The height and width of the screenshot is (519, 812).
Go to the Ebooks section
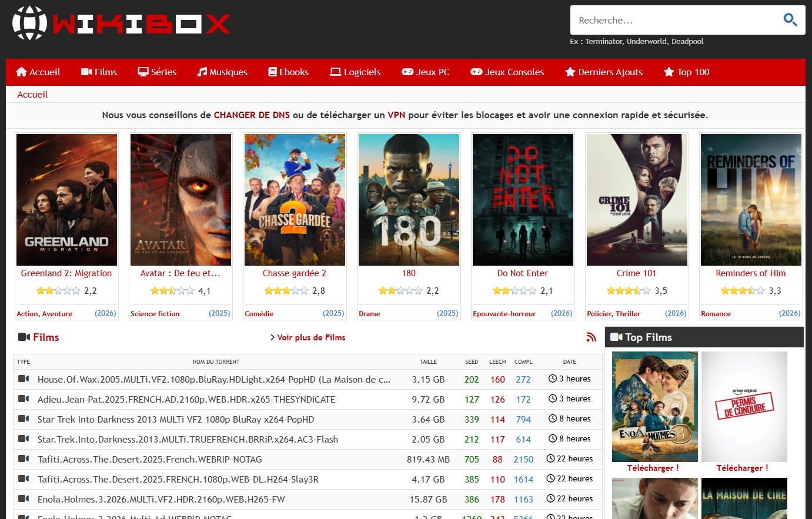coord(288,72)
